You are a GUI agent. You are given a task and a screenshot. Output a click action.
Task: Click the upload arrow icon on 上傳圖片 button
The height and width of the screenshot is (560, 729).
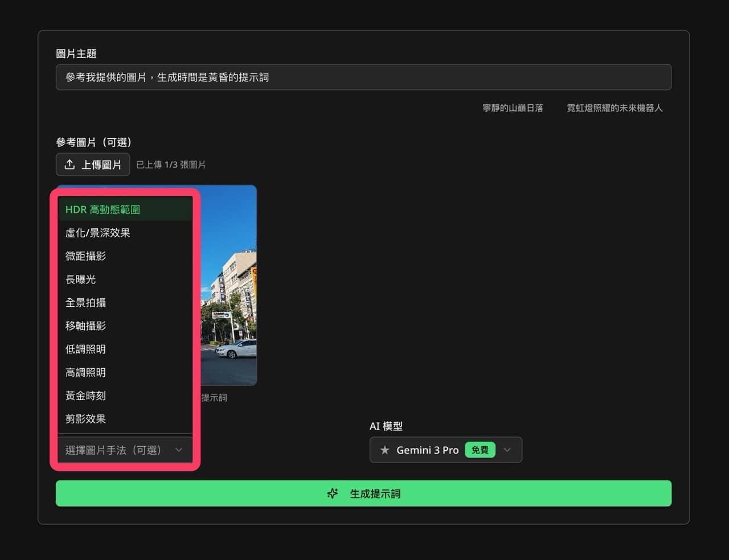69,164
